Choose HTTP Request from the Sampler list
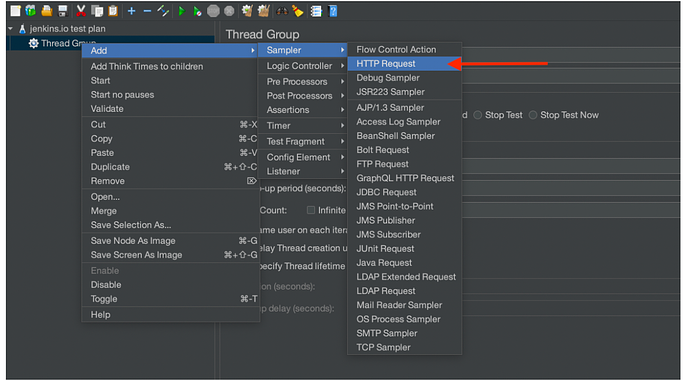This screenshot has width=684, height=381. pyautogui.click(x=404, y=64)
